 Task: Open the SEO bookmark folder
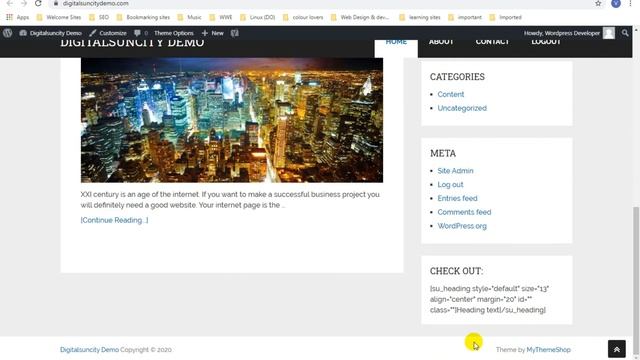[x=99, y=17]
